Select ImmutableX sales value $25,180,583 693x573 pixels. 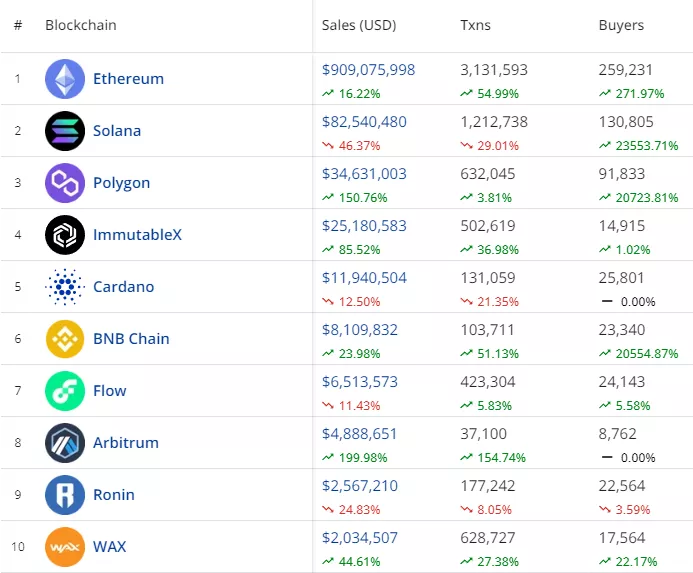click(x=364, y=226)
